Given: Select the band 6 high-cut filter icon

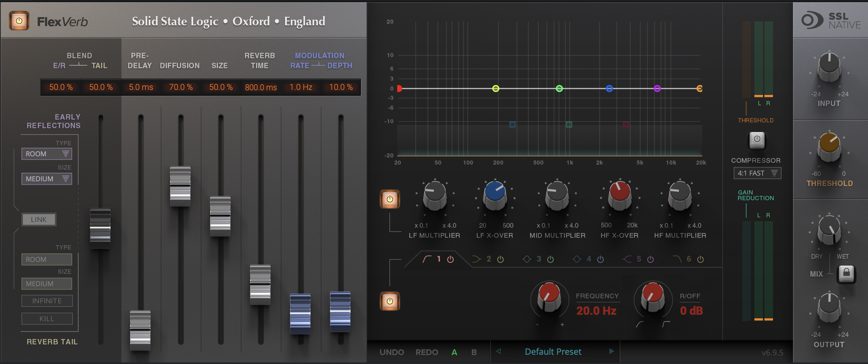Looking at the screenshot, I should [678, 259].
